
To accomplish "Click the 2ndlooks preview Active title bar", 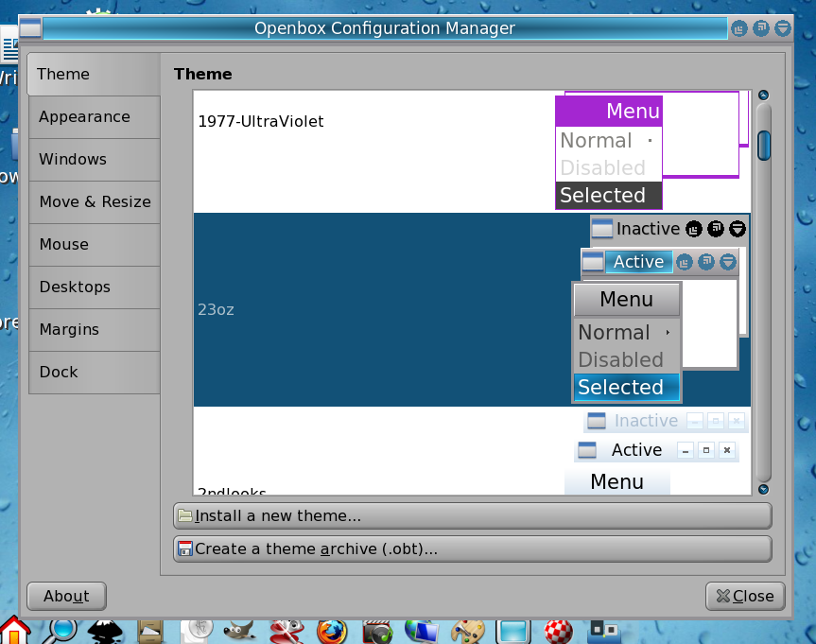I will 656,450.
